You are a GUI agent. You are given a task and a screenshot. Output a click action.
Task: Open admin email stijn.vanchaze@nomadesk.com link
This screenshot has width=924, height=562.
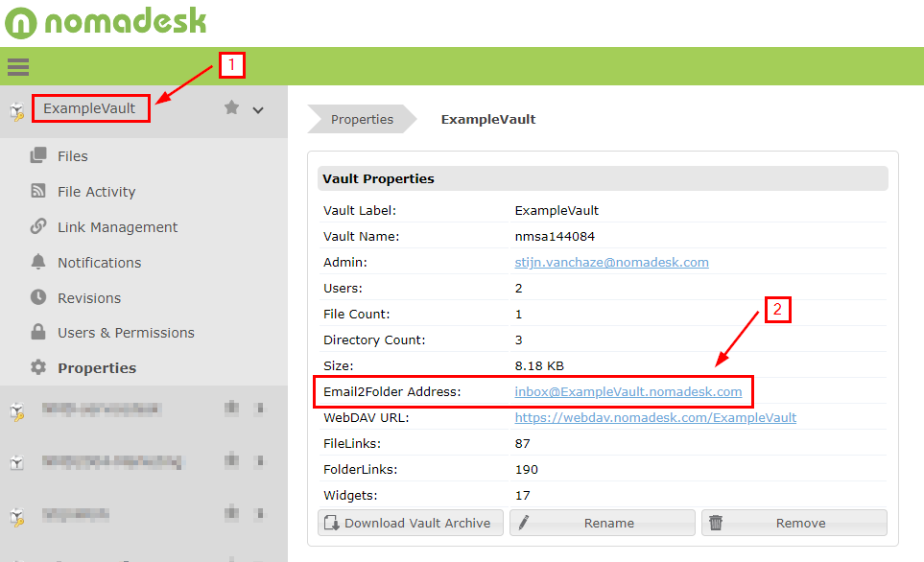point(611,262)
